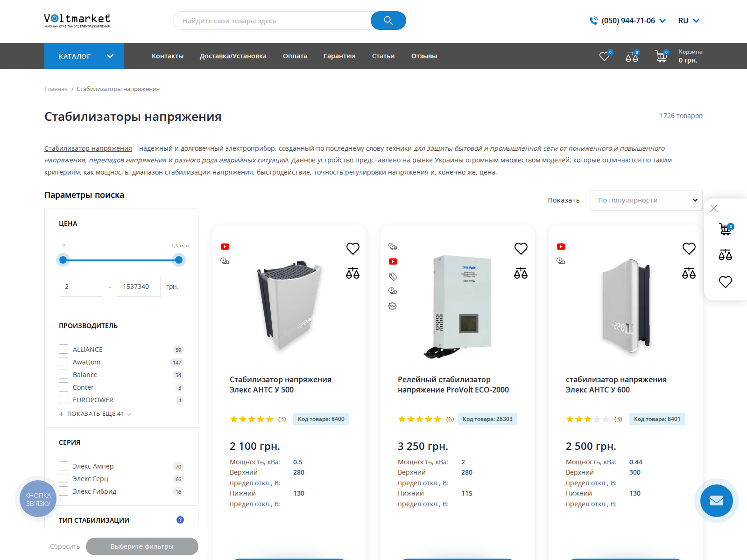Click Выберите фильтры button

[x=142, y=546]
